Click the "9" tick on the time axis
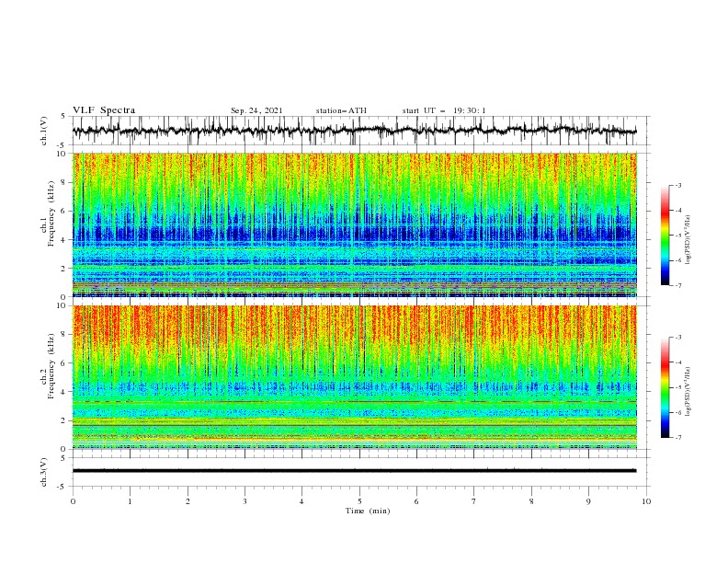 pos(588,501)
